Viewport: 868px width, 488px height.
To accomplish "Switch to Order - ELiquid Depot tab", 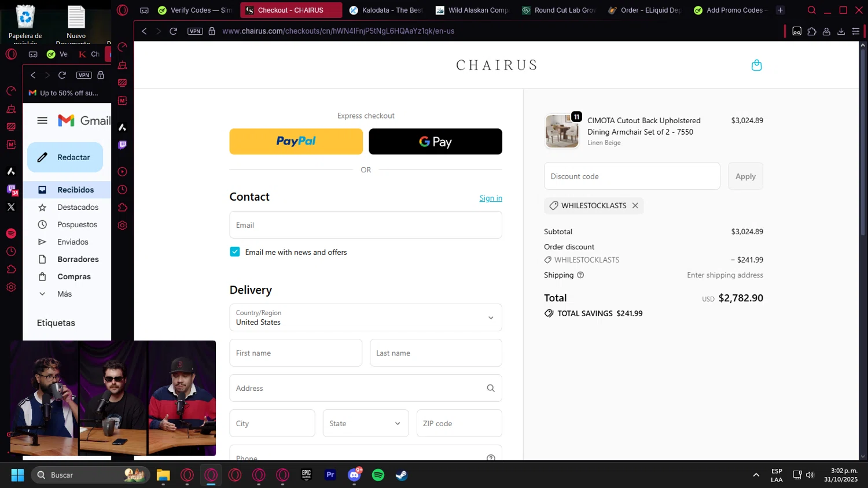I will click(x=645, y=10).
